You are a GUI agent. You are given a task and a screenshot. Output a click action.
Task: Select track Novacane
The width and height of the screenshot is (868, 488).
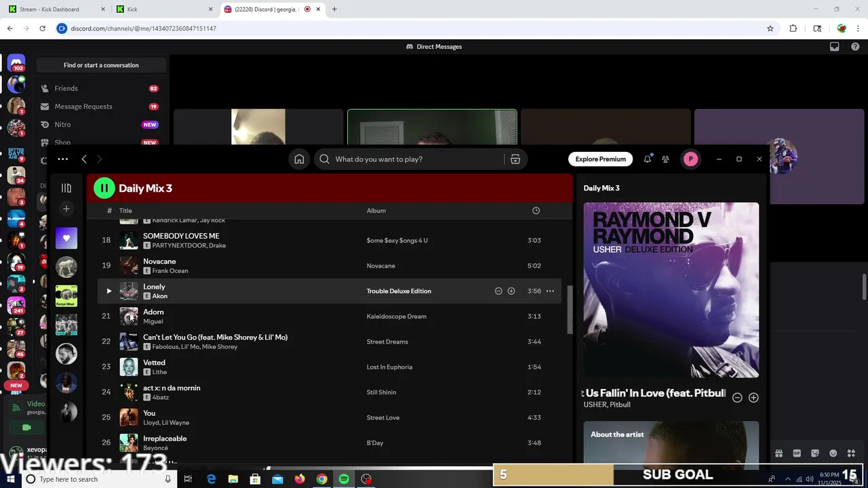click(x=159, y=261)
